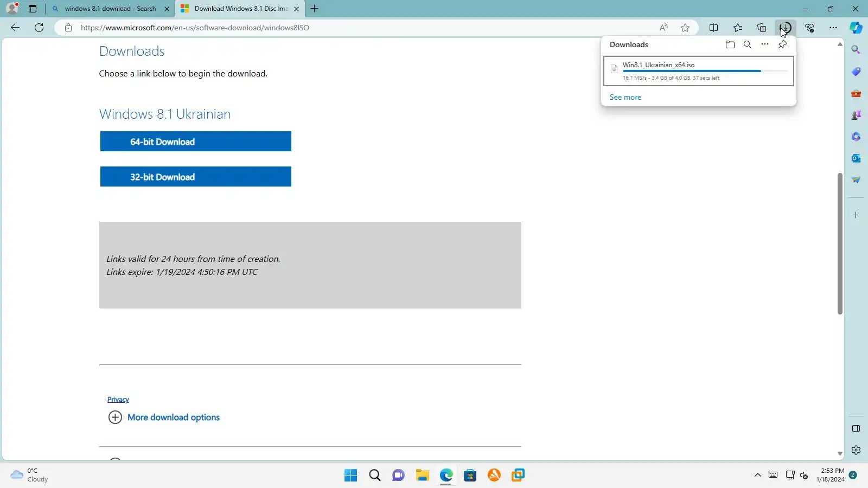Open Outlook in the sidebar
This screenshot has height=488, width=868.
(856, 158)
